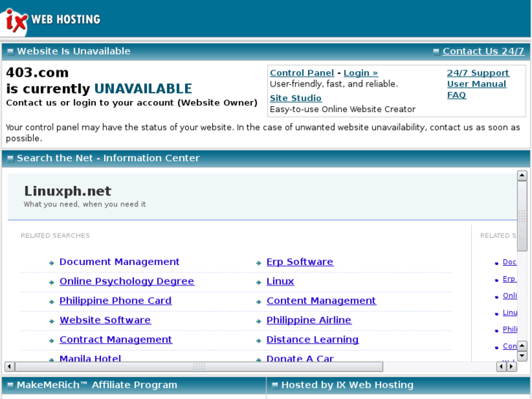The image size is (532, 399).
Task: Click the square icon next to Website Is Unavailable
Action: point(10,52)
